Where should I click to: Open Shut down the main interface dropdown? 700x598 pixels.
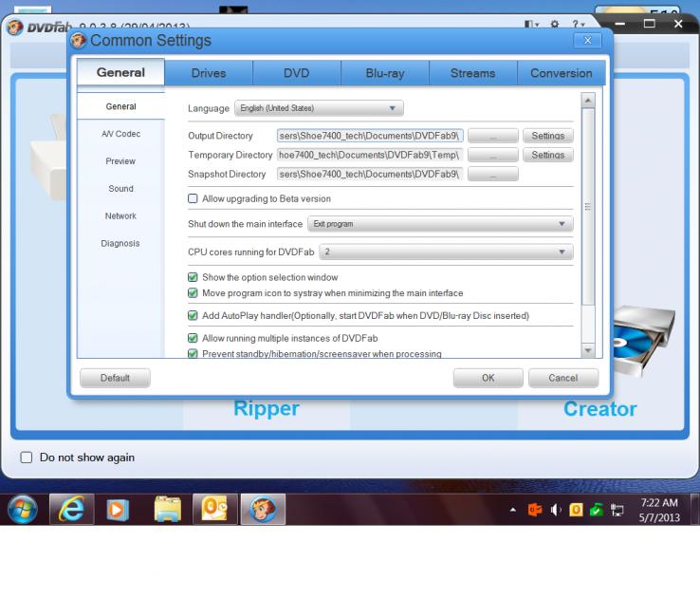(440, 224)
